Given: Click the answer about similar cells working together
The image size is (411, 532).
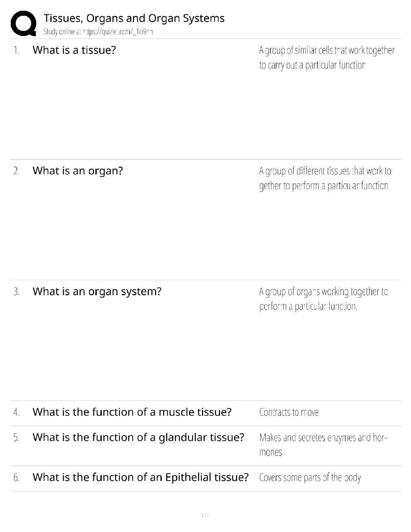Looking at the screenshot, I should coord(327,57).
